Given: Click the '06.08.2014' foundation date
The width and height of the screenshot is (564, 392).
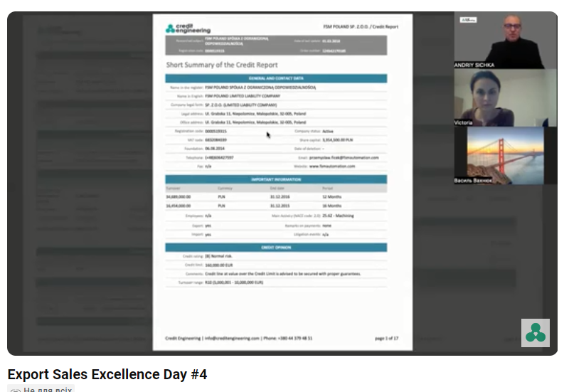Looking at the screenshot, I should click(x=215, y=149).
